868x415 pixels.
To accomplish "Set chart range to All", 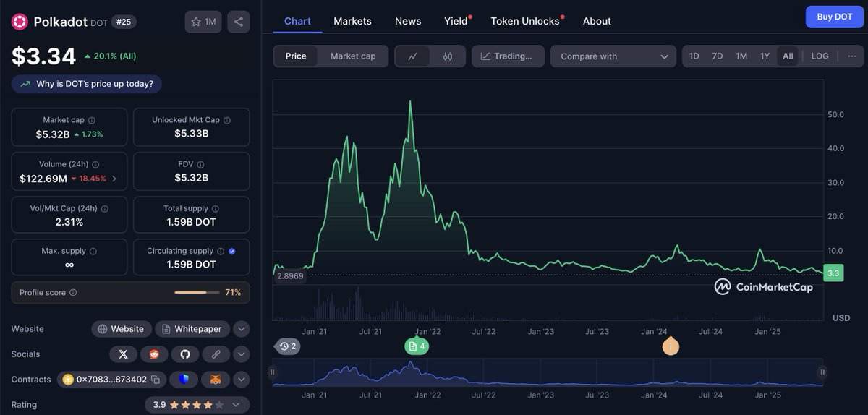I will coord(788,56).
